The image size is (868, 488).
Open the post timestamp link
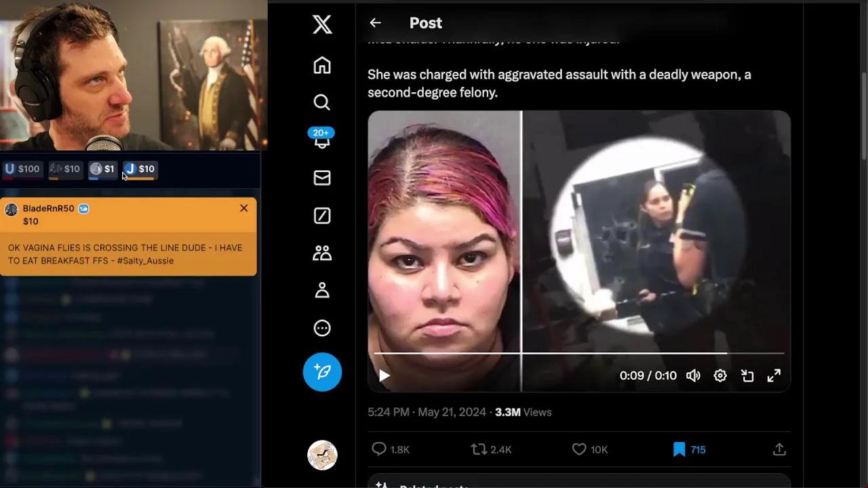427,412
